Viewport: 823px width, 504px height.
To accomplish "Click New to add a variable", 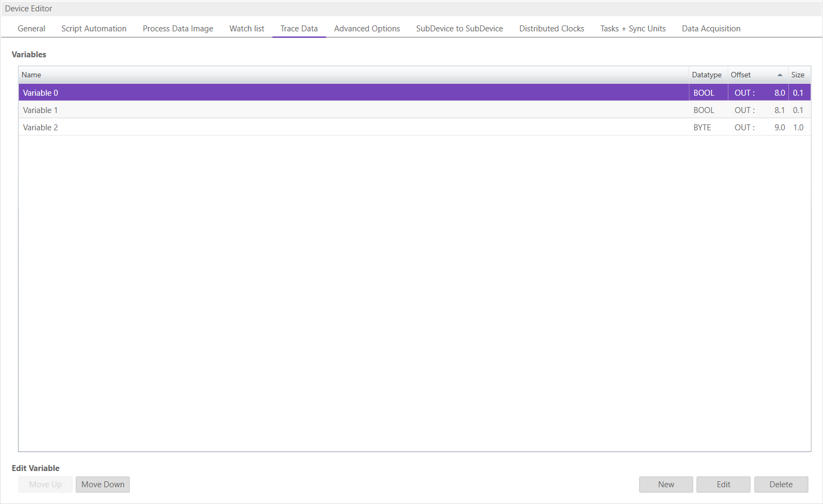I will click(666, 485).
